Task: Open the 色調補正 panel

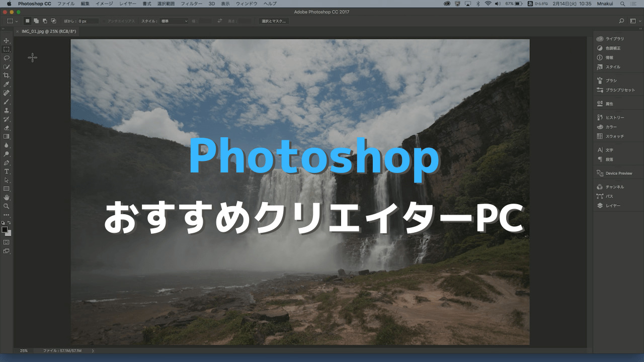Action: pyautogui.click(x=609, y=48)
